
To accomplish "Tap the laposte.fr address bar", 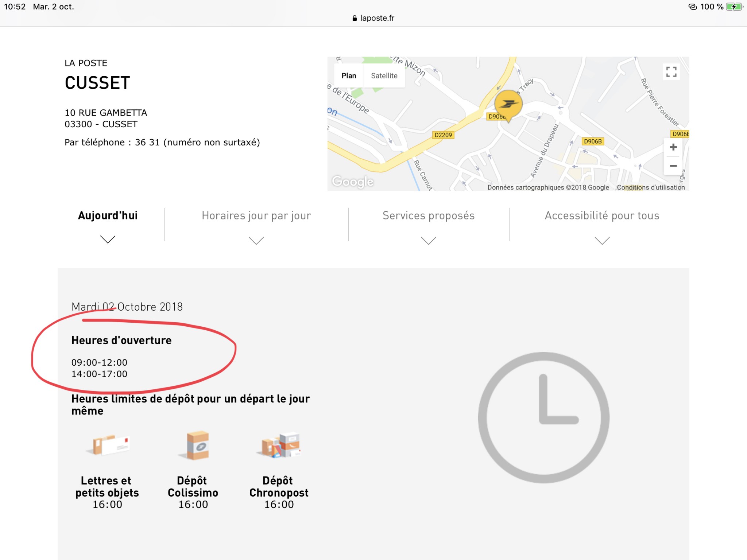I will [x=373, y=18].
